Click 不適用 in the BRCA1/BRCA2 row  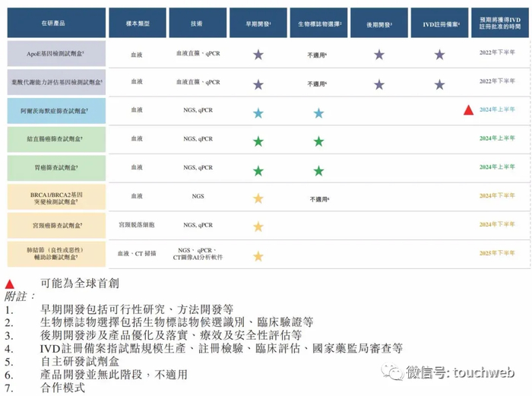319,199
